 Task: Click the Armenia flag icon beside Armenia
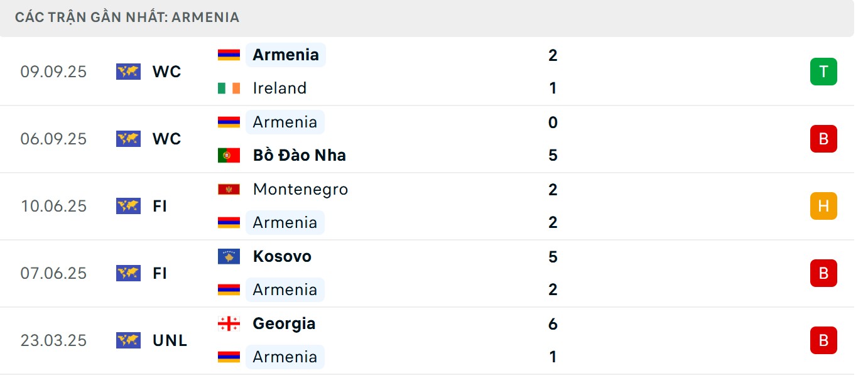pos(229,55)
